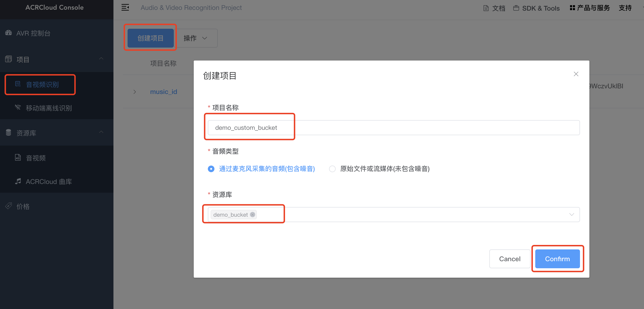Click the 资源库 database icon
This screenshot has width=644, height=309.
(8, 133)
